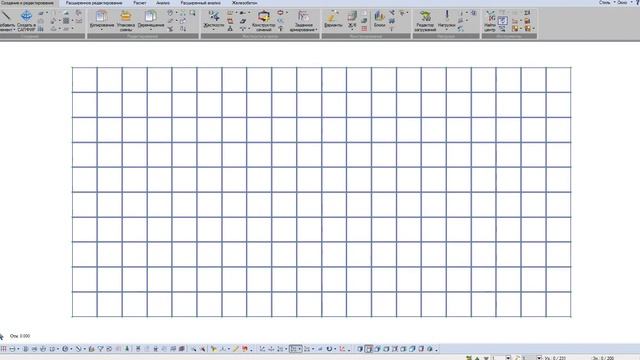Click the red oval icon beside Конструктор сечений
The width and height of the screenshot is (640, 360).
coord(280,13)
